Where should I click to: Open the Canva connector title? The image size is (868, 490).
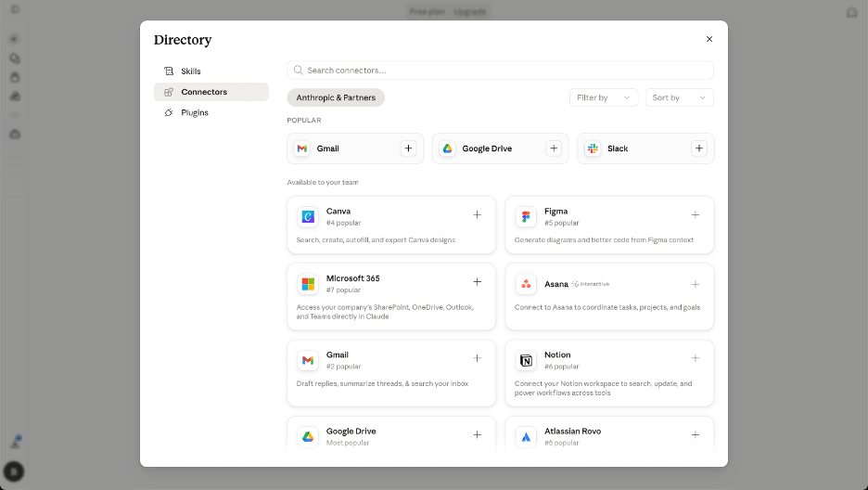tap(338, 211)
